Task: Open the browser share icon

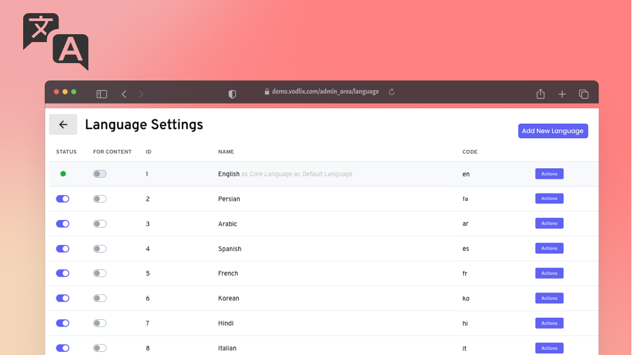Action: click(540, 94)
